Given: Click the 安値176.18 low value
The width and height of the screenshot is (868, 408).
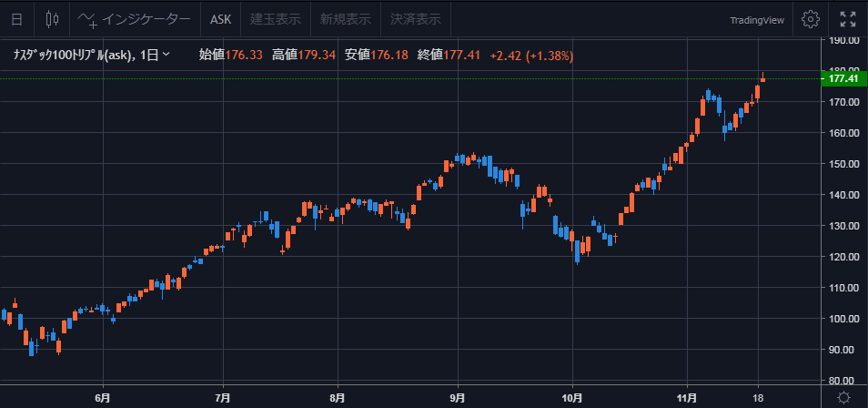Looking at the screenshot, I should point(377,55).
